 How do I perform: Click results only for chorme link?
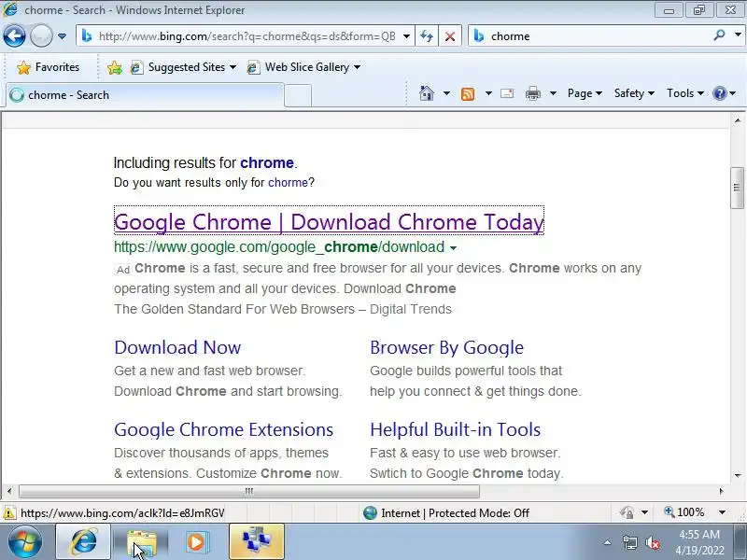tap(288, 183)
